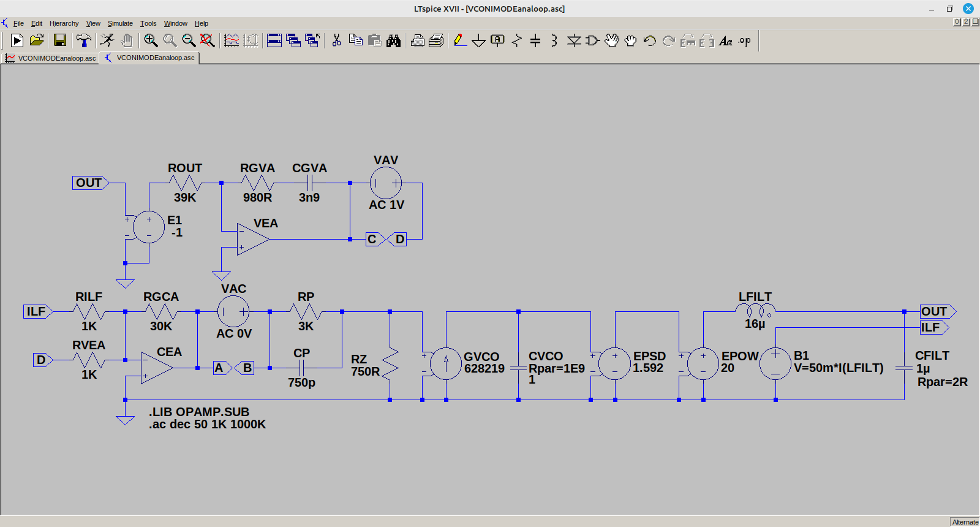980x527 pixels.
Task: Open the View menu
Action: (93, 23)
